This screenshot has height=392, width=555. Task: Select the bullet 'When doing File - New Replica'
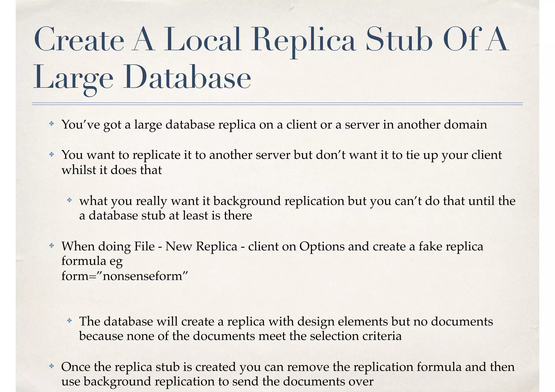click(x=272, y=261)
